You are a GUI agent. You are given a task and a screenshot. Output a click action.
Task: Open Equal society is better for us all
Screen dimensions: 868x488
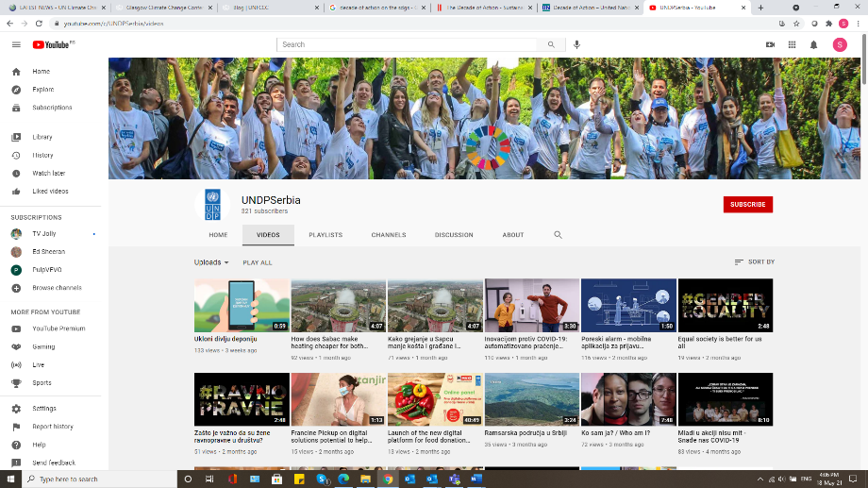(x=726, y=305)
